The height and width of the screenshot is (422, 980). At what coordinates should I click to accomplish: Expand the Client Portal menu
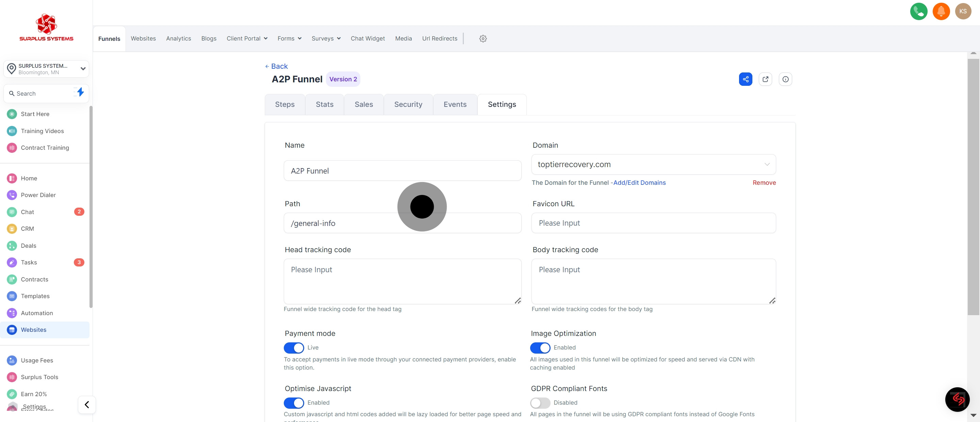(x=247, y=38)
